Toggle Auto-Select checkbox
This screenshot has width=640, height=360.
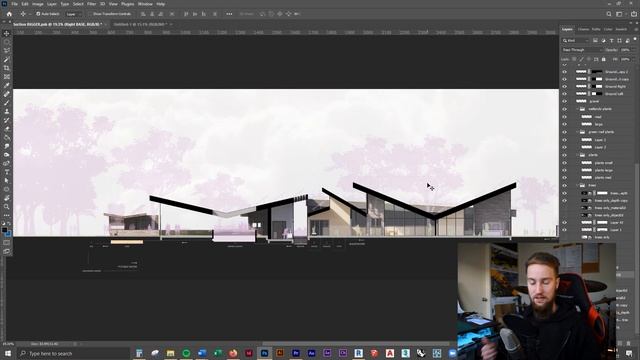point(38,14)
